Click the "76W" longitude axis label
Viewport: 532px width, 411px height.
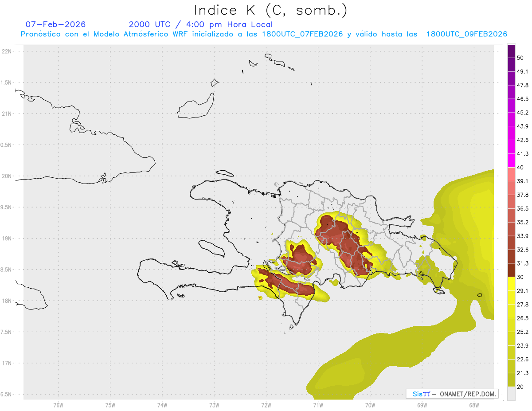[x=58, y=405]
